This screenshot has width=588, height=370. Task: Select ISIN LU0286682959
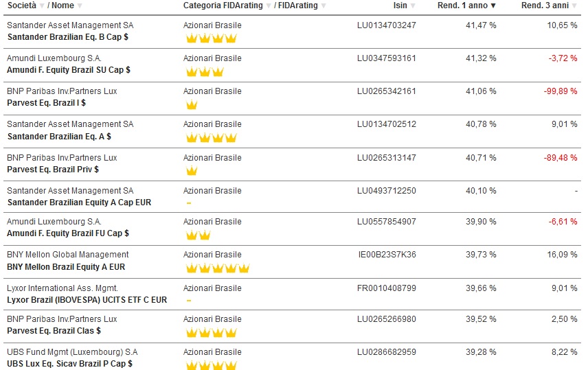(387, 352)
